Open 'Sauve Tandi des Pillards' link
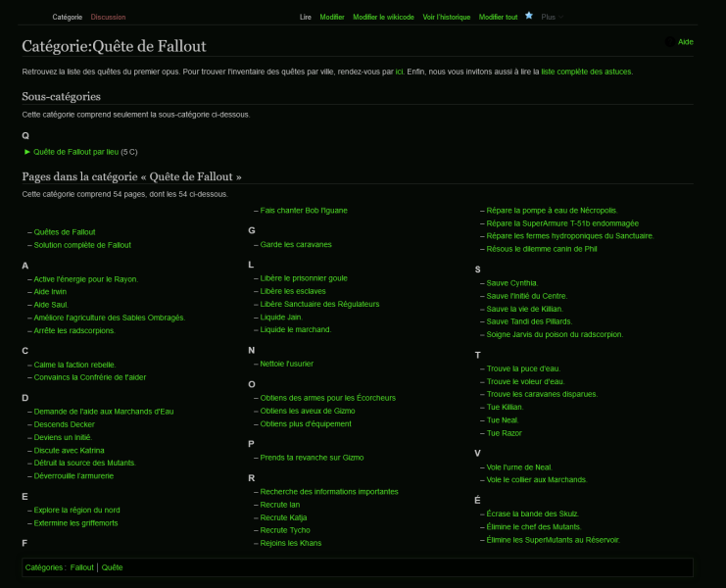This screenshot has height=588, width=726. (529, 321)
